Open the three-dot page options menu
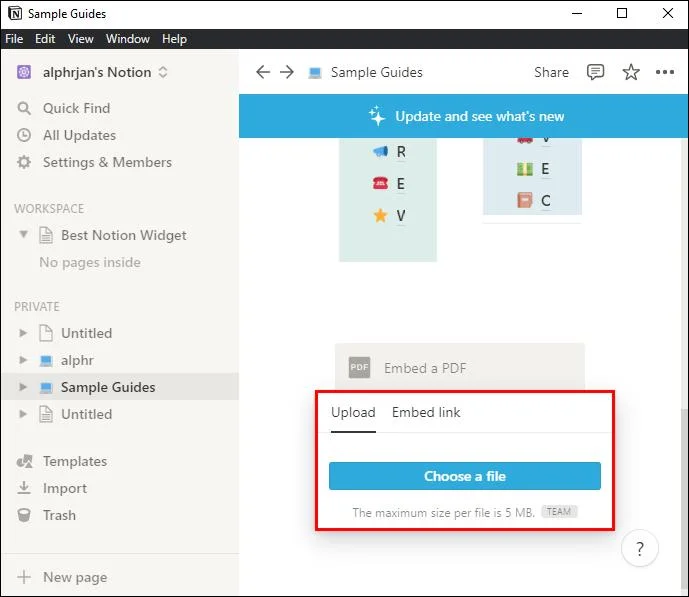689x597 pixels. tap(664, 72)
